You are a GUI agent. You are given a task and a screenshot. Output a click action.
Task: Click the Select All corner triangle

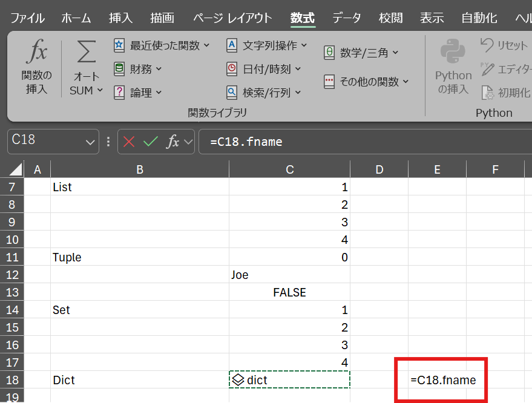tap(16, 169)
